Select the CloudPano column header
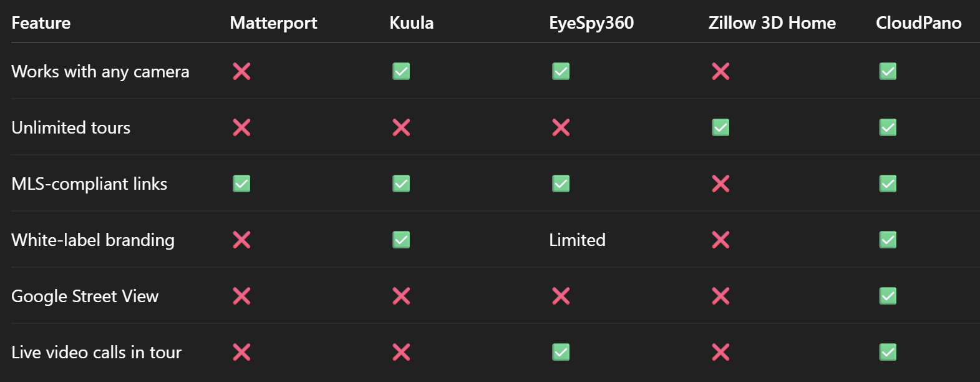The height and width of the screenshot is (382, 980). (x=918, y=23)
